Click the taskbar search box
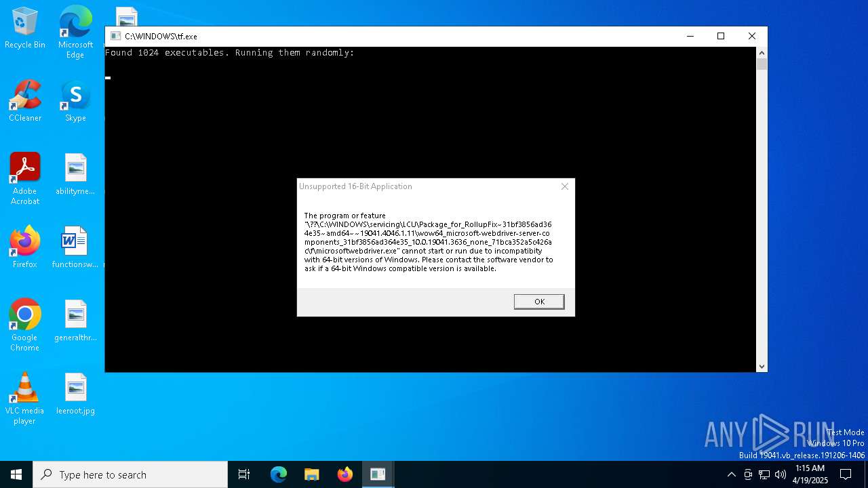The image size is (868, 488). pyautogui.click(x=130, y=474)
